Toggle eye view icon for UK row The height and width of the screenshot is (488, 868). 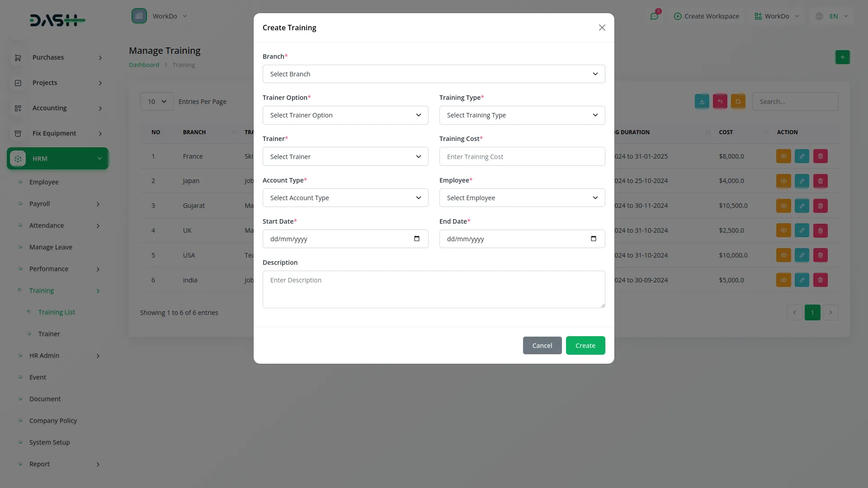(783, 230)
